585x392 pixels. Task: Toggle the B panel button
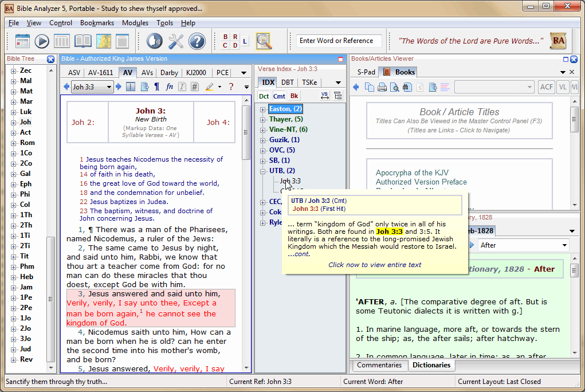(225, 37)
